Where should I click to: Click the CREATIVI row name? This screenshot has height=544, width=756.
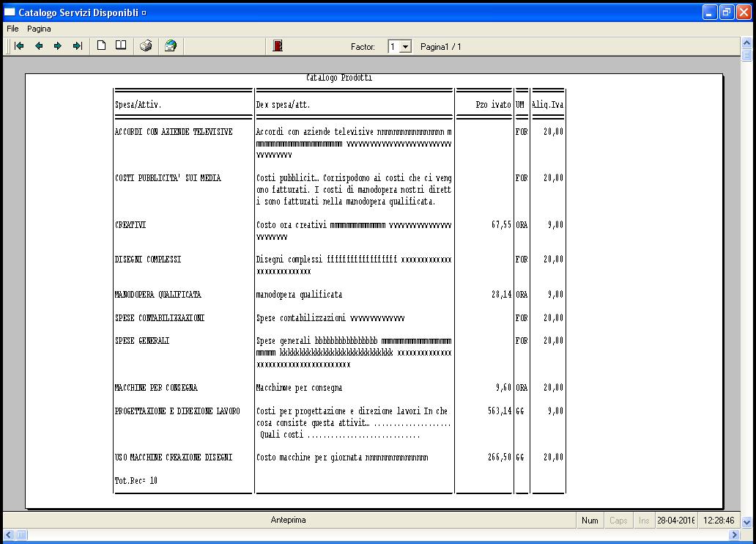pyautogui.click(x=130, y=225)
